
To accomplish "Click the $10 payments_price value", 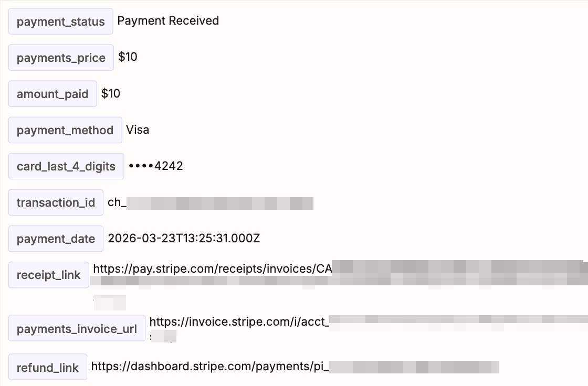I will pos(128,57).
